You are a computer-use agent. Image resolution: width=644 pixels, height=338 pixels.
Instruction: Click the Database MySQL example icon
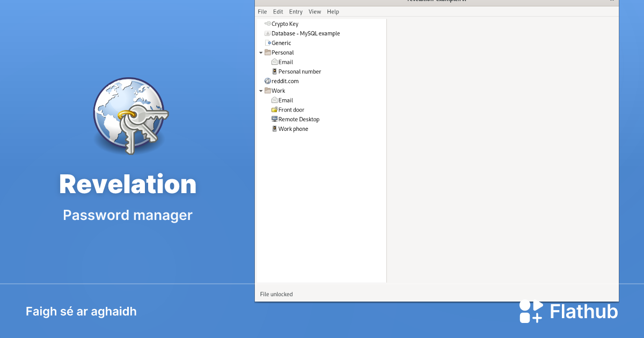tap(268, 33)
